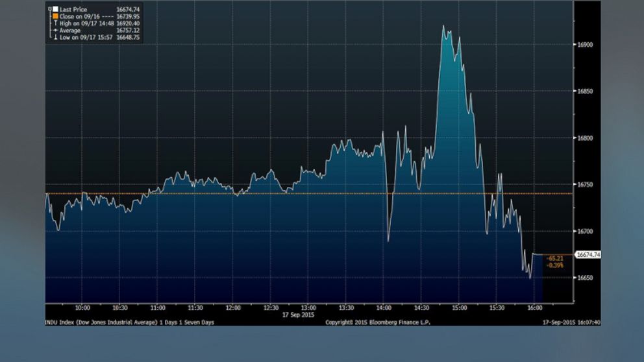This screenshot has width=644, height=362.
Task: Click the 16850 y-axis label
Action: coord(586,91)
